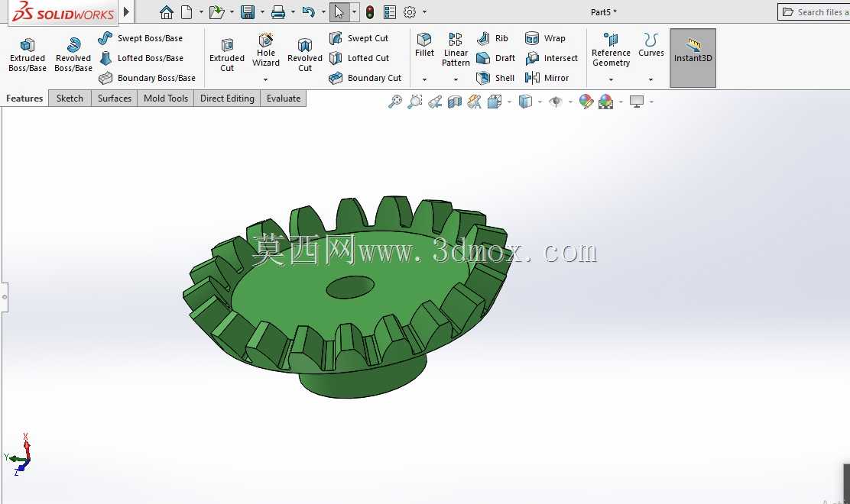Select the Lofted Cut command
Viewport: 850px width, 504px height.
[x=359, y=58]
